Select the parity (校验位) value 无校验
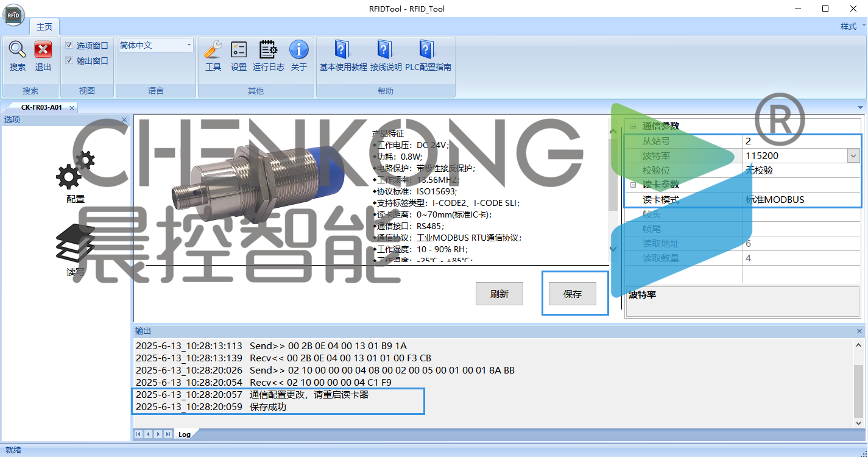Image resolution: width=868 pixels, height=457 pixels. pos(801,170)
